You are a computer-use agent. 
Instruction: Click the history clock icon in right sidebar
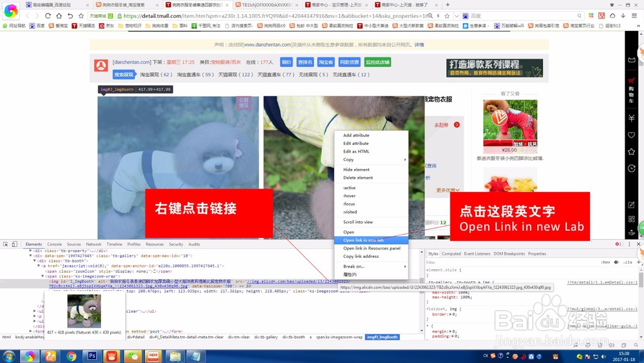[x=631, y=168]
